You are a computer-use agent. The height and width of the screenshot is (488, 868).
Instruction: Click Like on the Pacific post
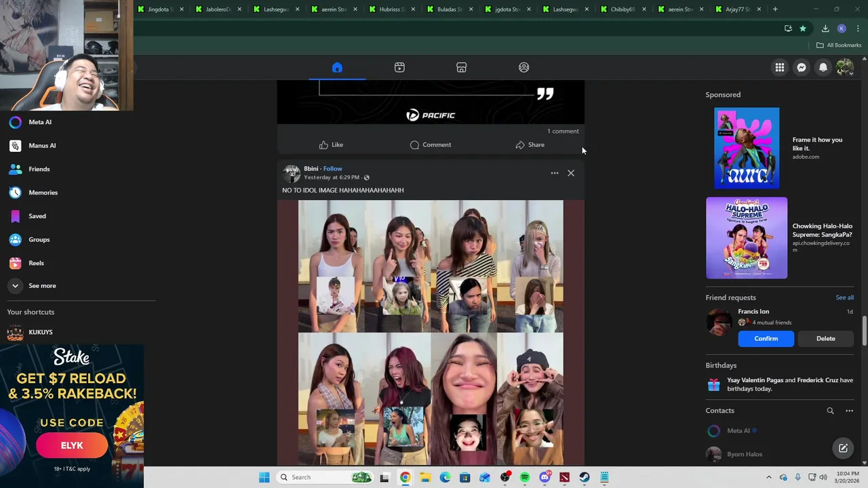click(331, 144)
